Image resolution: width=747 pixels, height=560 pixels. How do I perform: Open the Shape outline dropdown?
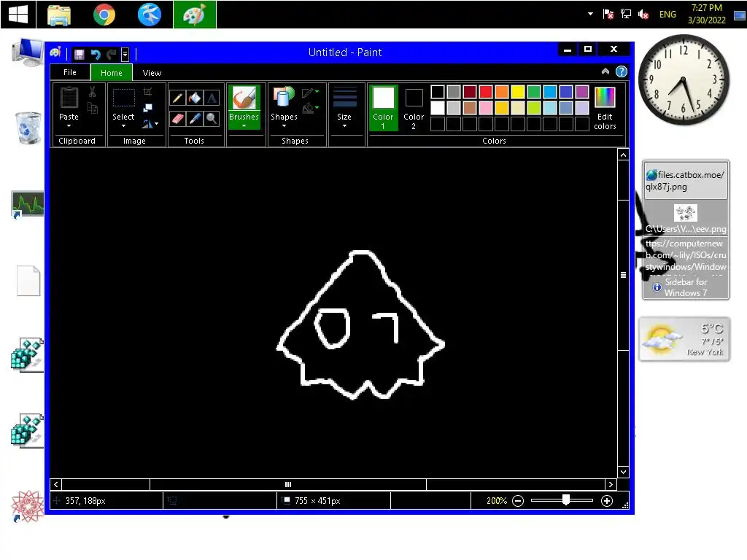coord(310,93)
